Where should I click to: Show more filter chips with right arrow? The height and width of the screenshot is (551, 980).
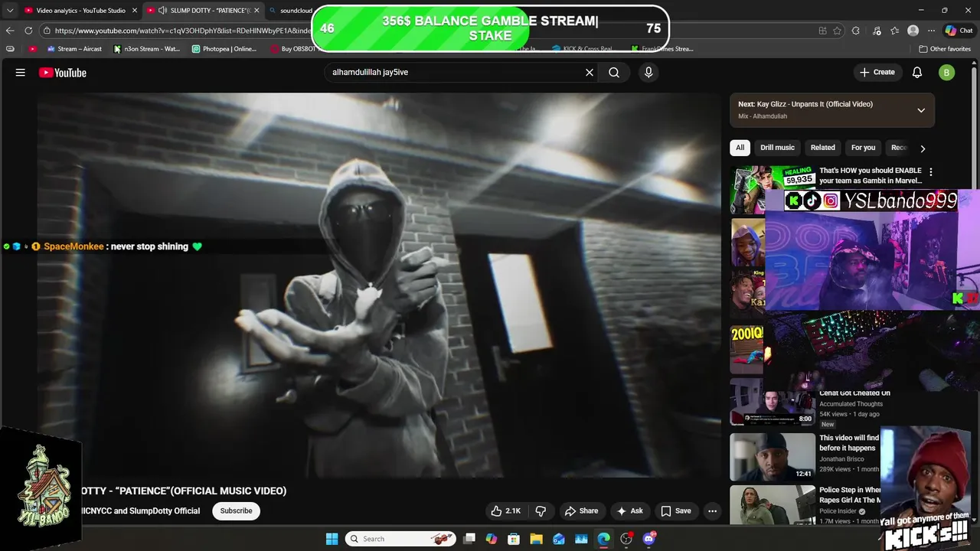923,148
